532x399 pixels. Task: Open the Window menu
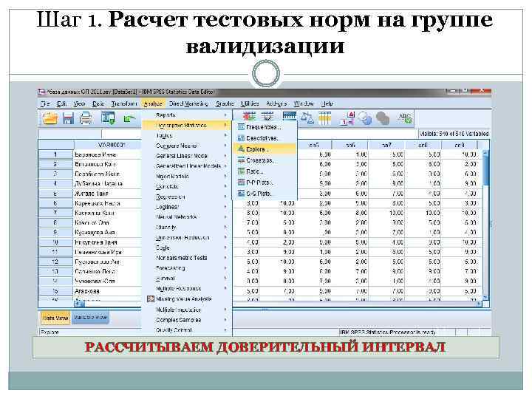point(304,104)
